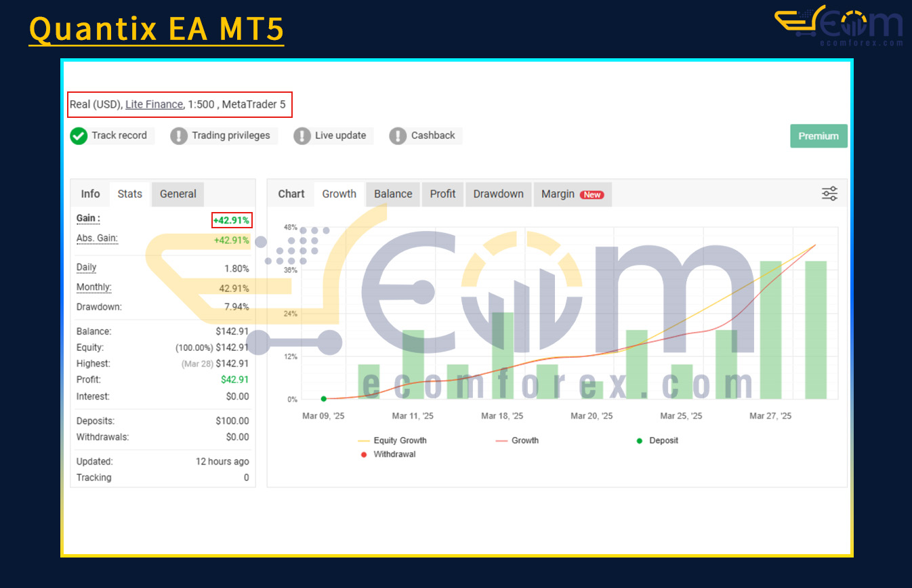The height and width of the screenshot is (588, 912).
Task: Click the Daily label
Action: pyautogui.click(x=87, y=268)
